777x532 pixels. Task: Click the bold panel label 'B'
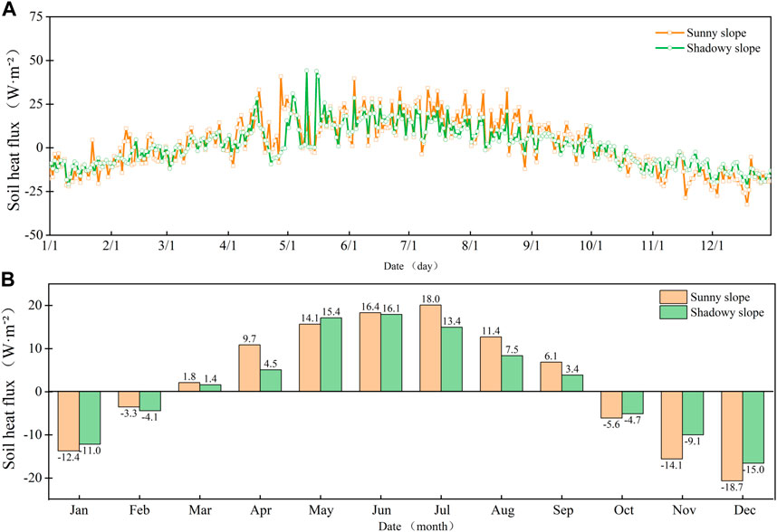(8, 280)
